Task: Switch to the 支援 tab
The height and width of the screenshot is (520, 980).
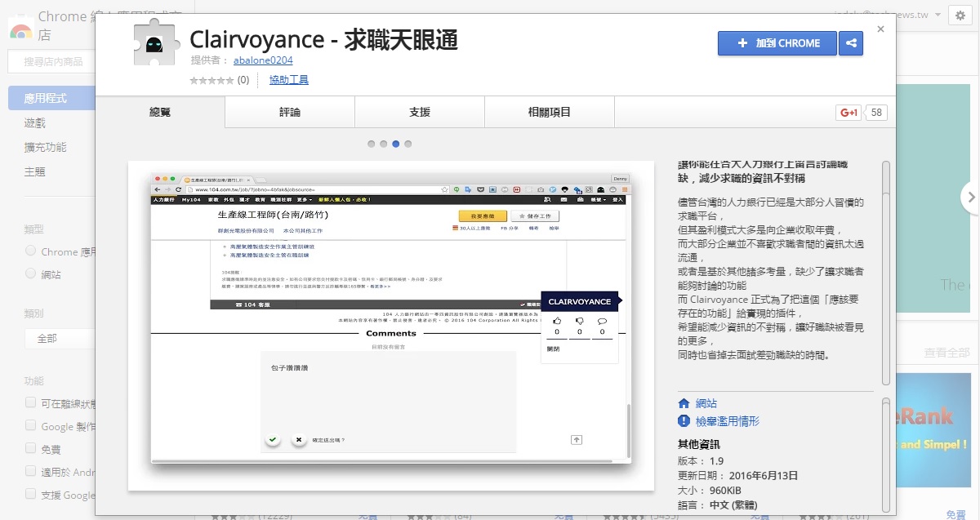Action: pos(420,112)
